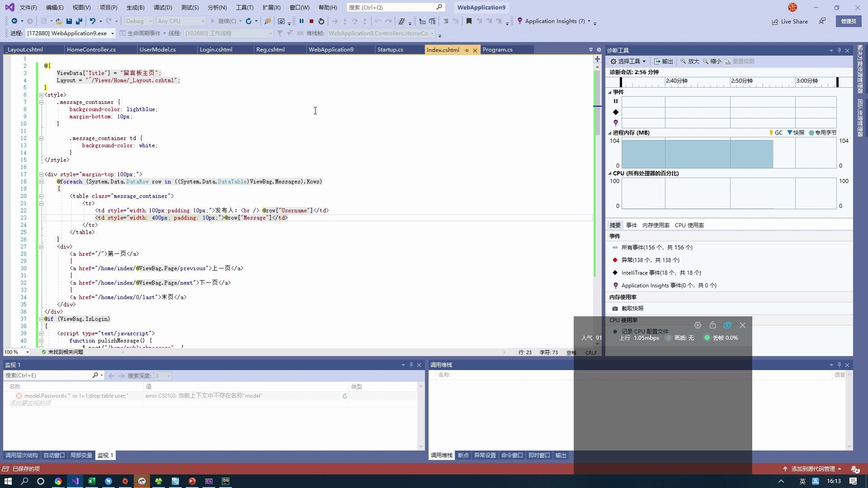This screenshot has width=868, height=488.
Task: Expand the 异常 events count expander
Action: [651, 259]
